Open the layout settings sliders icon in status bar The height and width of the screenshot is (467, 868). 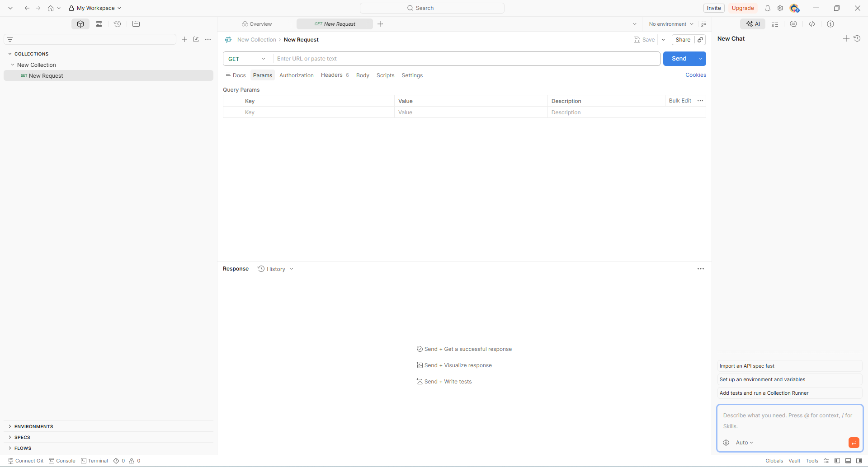pyautogui.click(x=826, y=461)
